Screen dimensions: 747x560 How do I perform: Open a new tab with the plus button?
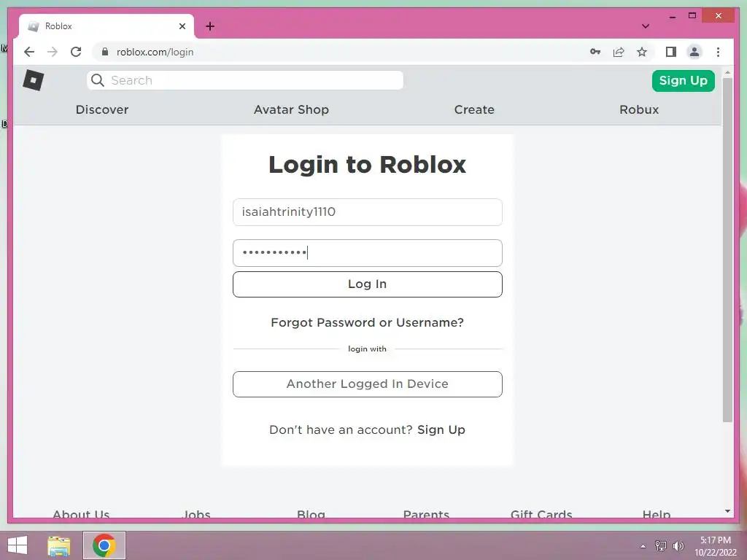210,26
